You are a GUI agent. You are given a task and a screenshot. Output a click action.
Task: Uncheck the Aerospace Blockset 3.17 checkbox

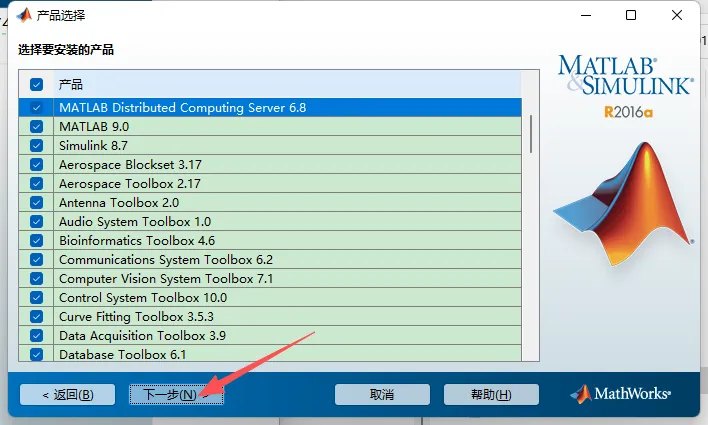37,164
